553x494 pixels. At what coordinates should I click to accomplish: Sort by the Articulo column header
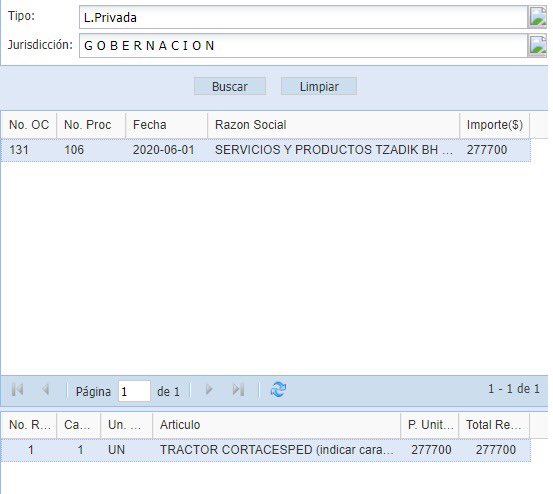click(x=276, y=425)
